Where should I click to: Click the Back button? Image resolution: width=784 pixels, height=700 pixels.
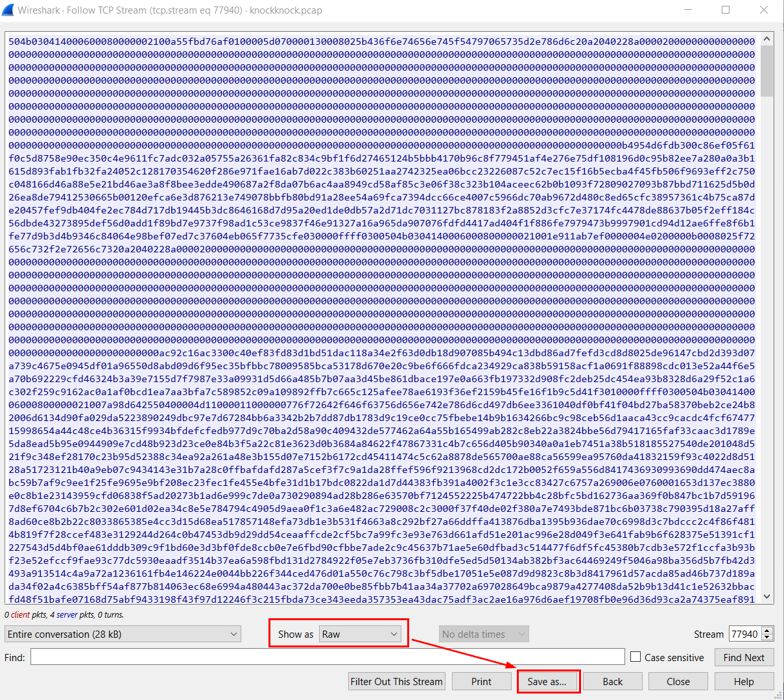click(x=612, y=681)
